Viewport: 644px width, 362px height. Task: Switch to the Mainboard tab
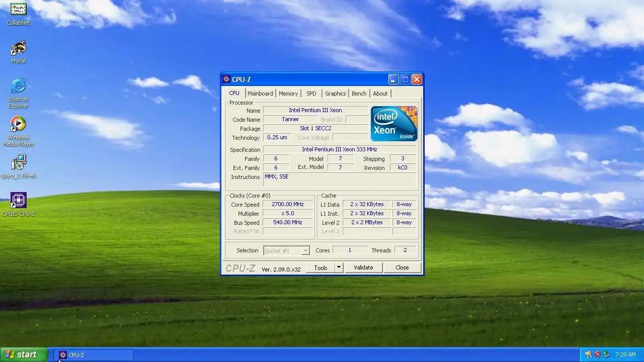(260, 94)
